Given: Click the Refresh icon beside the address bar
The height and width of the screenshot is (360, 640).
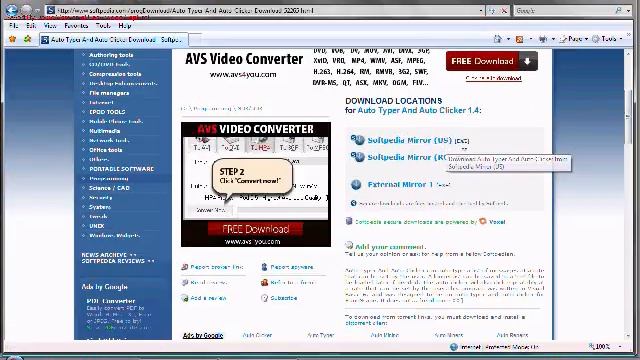Looking at the screenshot, I should [492, 11].
